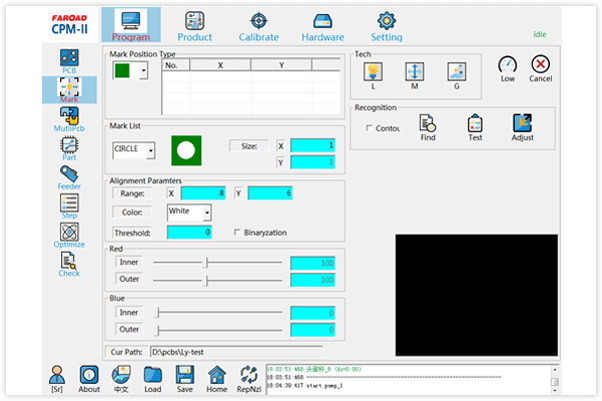602x401 pixels.
Task: Click the idle status text
Action: point(539,34)
